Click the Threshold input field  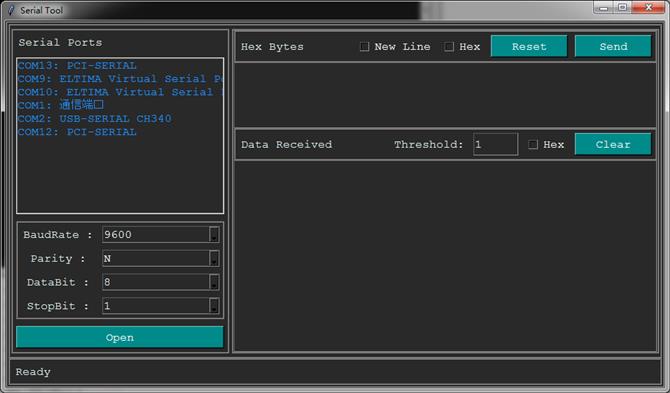coord(496,144)
